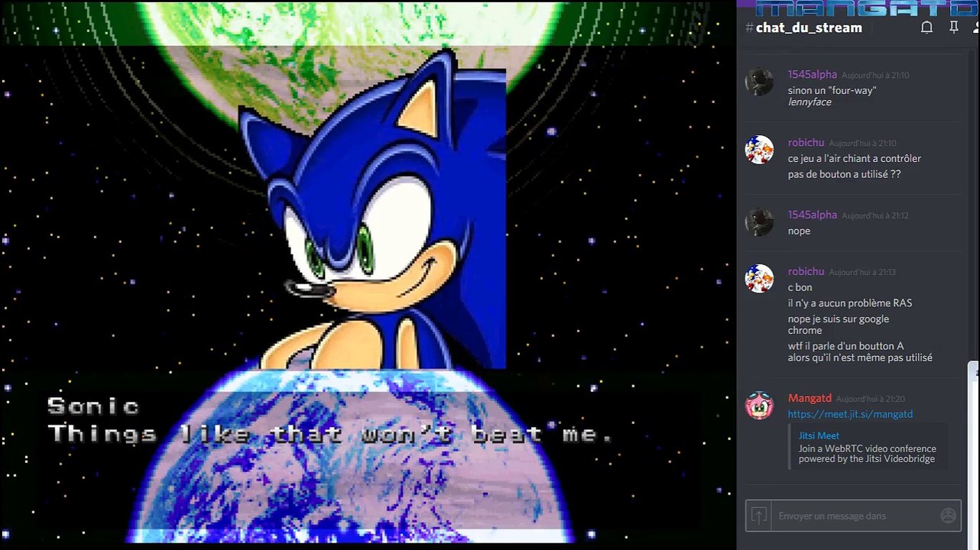The width and height of the screenshot is (980, 550).
Task: Click username 1545alpha on the 21:12 message
Action: point(813,215)
